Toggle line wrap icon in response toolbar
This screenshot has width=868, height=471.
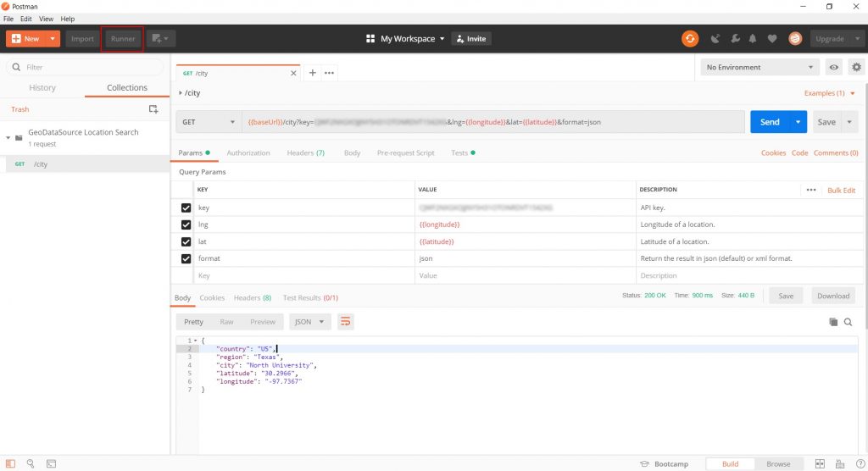tap(346, 322)
